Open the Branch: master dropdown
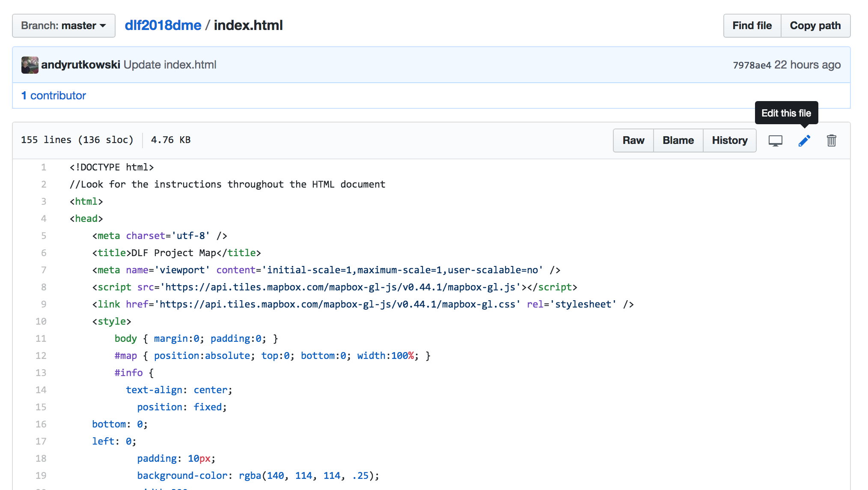Image resolution: width=868 pixels, height=490 pixels. (x=64, y=26)
